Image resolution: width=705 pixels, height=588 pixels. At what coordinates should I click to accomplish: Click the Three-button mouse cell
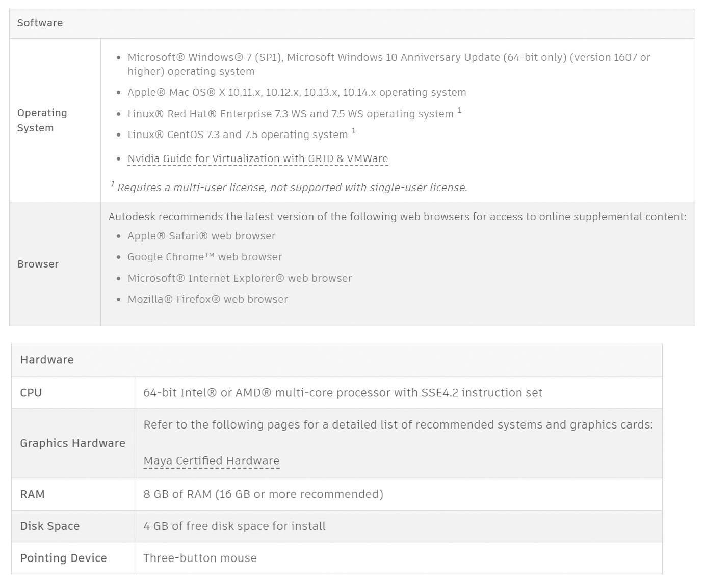tap(200, 558)
